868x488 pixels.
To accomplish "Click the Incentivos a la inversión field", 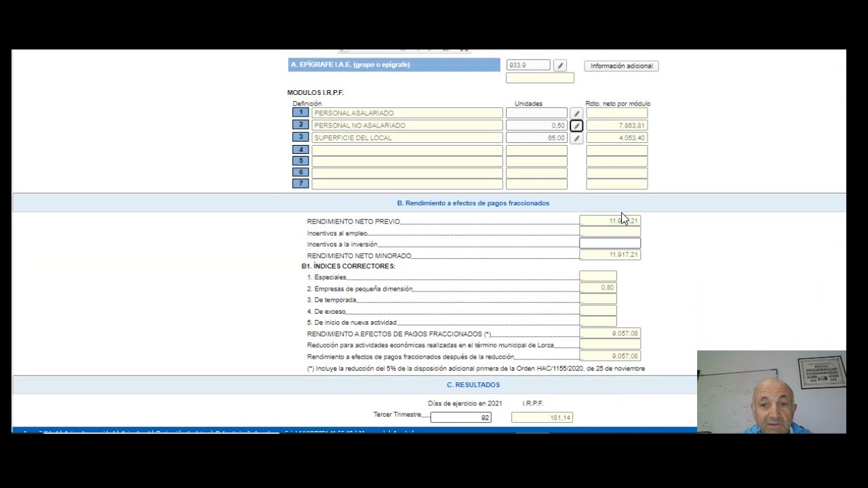I will click(x=610, y=243).
